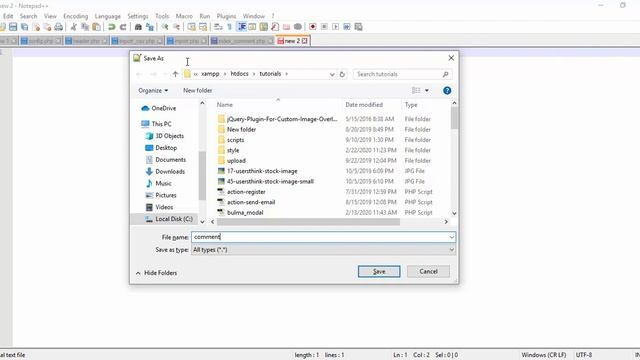640x360 pixels.
Task: Open Find with the binoculars icon
Action: (138, 27)
